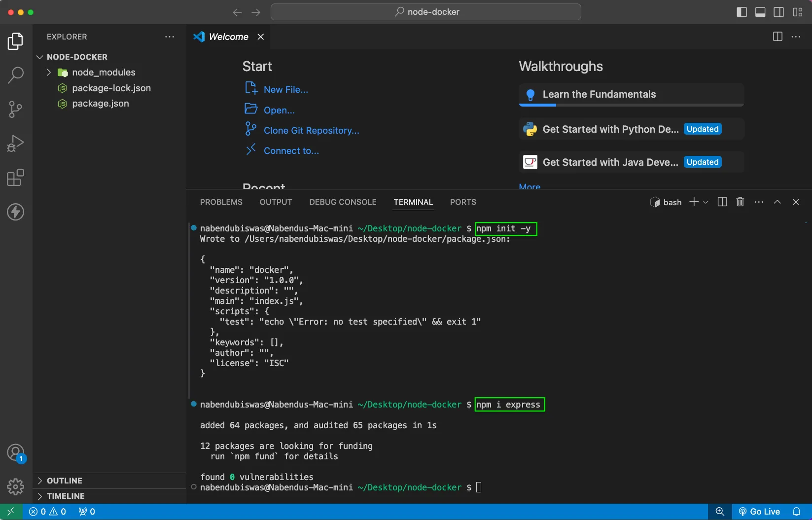Split the terminal

point(722,202)
